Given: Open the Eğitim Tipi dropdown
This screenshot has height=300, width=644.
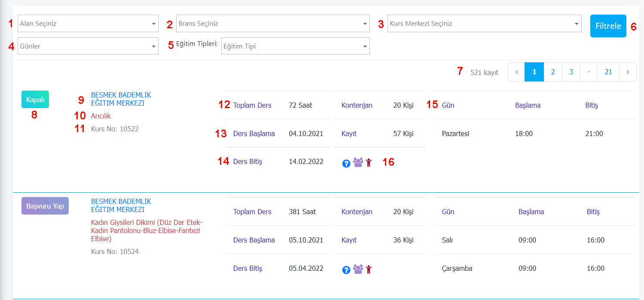Looking at the screenshot, I should pyautogui.click(x=295, y=46).
